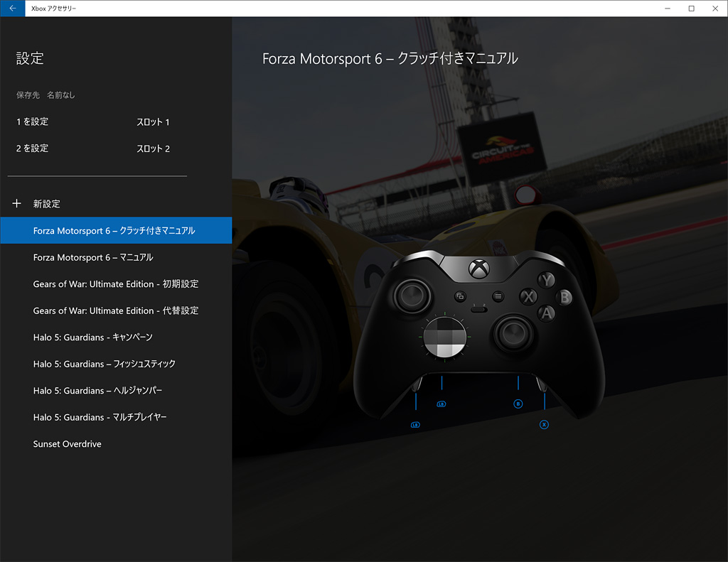
Task: Open the スロット 1 assignment
Action: [x=154, y=122]
